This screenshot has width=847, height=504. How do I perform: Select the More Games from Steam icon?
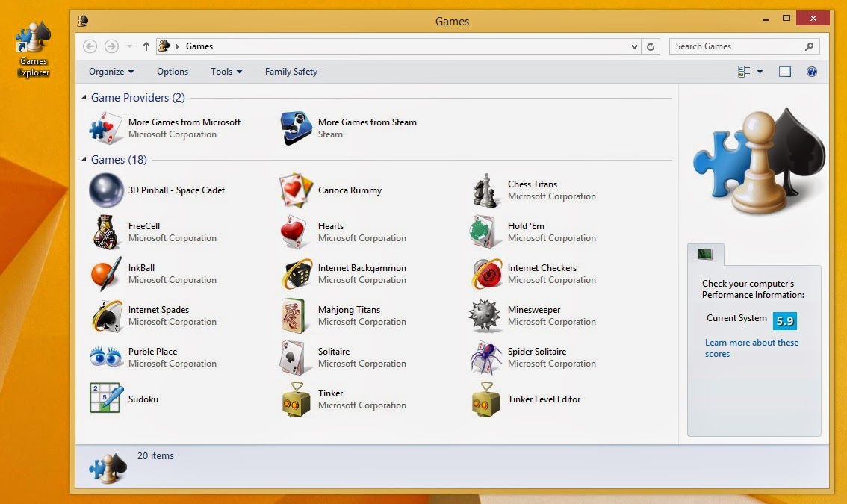click(x=296, y=128)
